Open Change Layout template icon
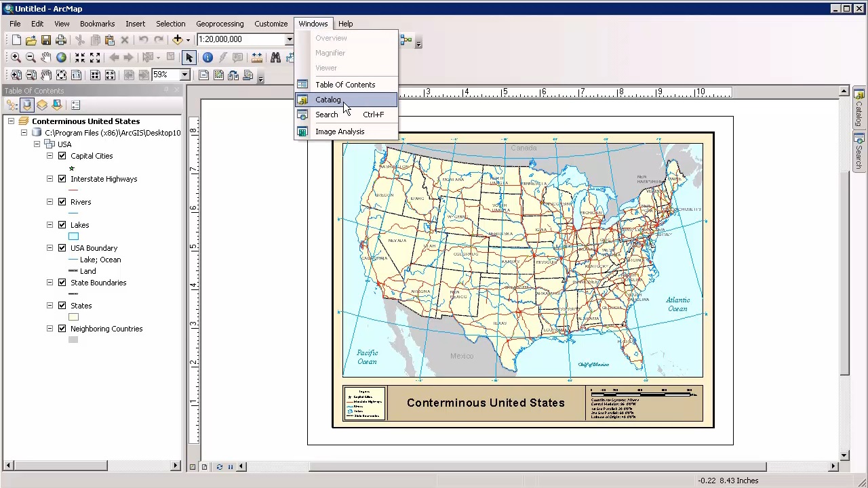This screenshot has height=488, width=868. point(233,75)
